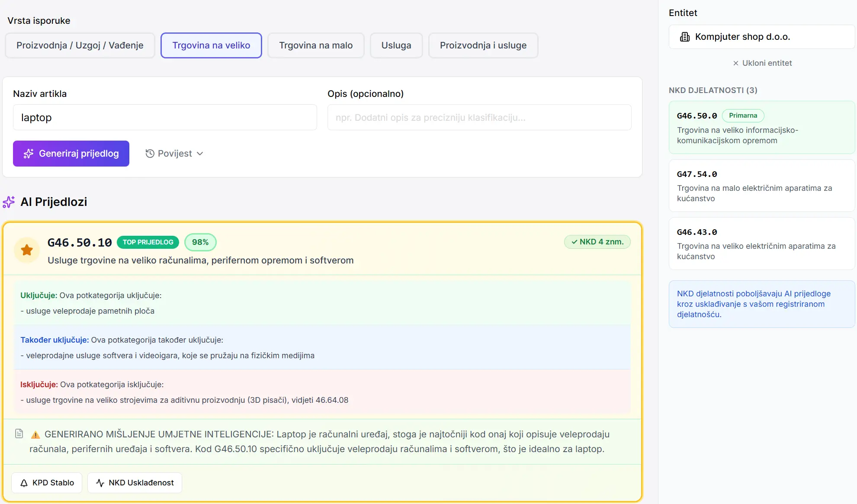Click the Opis (opcionalno) input field

tap(479, 117)
